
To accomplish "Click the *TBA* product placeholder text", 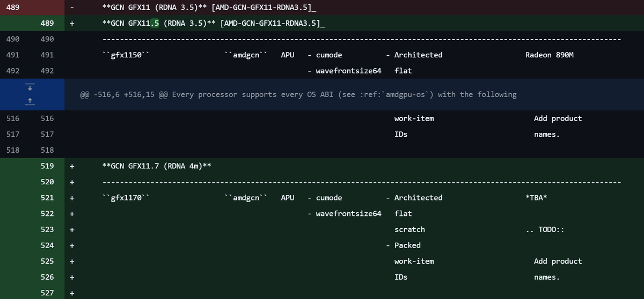I will (536, 198).
